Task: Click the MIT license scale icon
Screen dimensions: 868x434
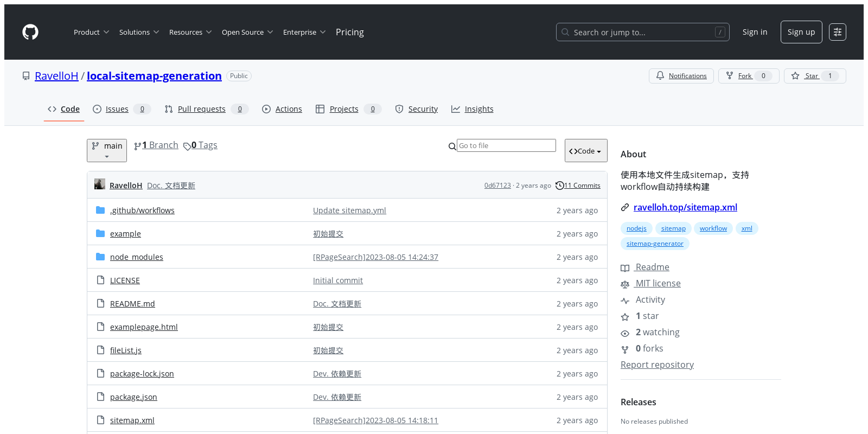Action: pyautogui.click(x=625, y=284)
